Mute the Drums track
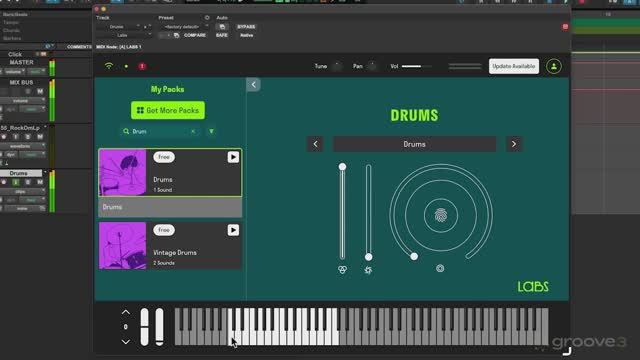 pyautogui.click(x=40, y=182)
